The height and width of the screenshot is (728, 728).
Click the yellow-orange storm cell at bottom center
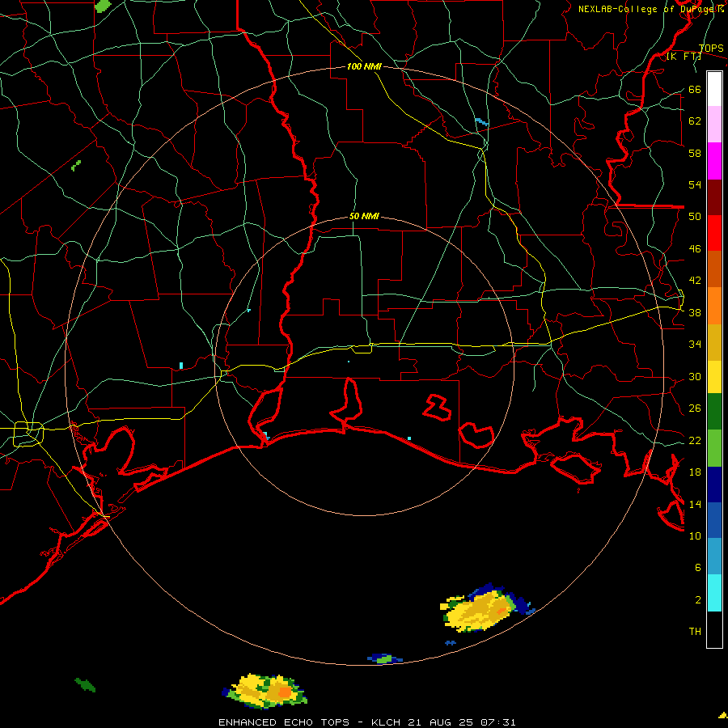[x=265, y=691]
